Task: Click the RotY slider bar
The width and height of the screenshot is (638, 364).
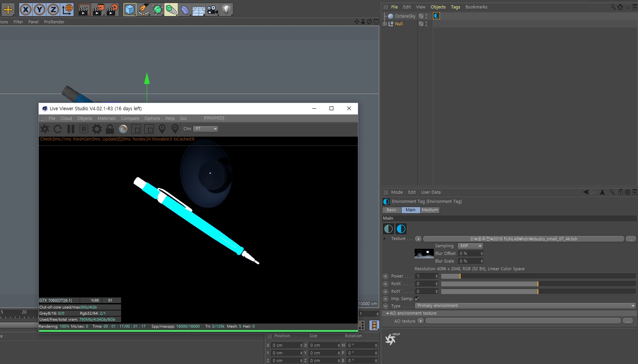Action: click(538, 291)
